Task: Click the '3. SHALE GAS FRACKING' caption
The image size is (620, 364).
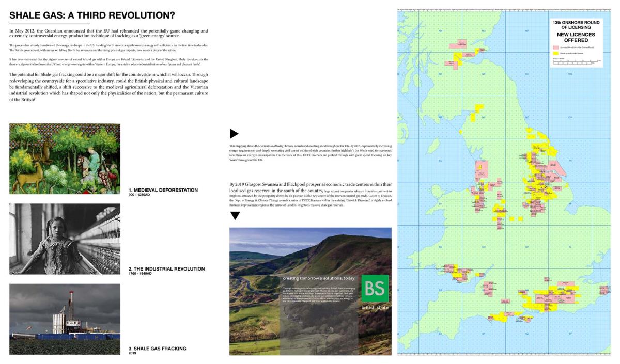Action: pos(157,349)
